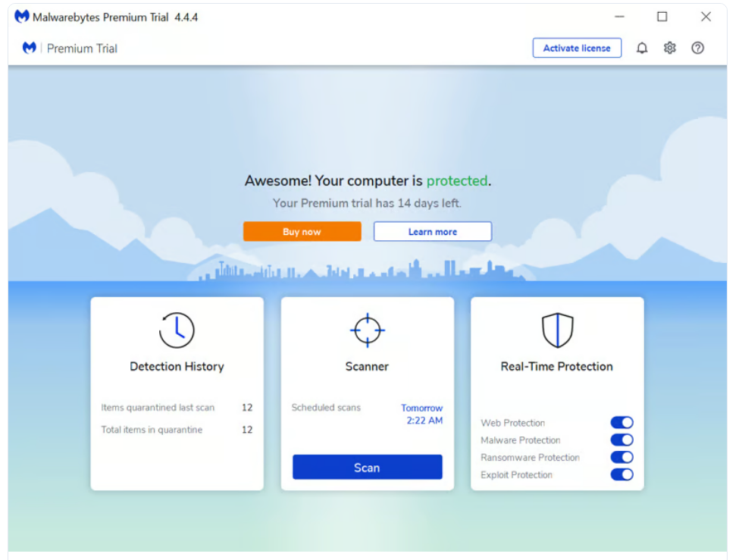Click the Activate license button
This screenshot has width=745, height=560.
coord(577,48)
